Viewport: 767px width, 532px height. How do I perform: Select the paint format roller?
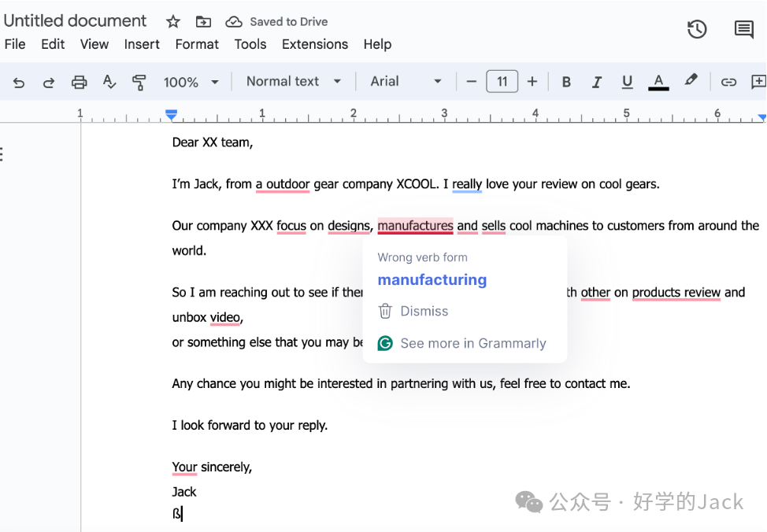click(x=139, y=82)
